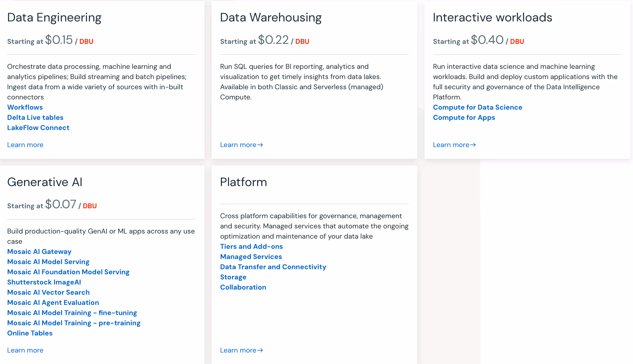Click the $0.40 price text

coord(487,40)
